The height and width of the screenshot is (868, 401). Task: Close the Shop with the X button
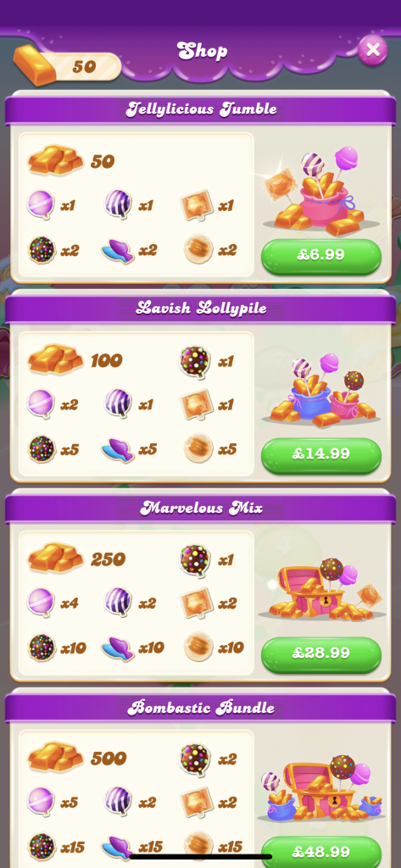373,50
